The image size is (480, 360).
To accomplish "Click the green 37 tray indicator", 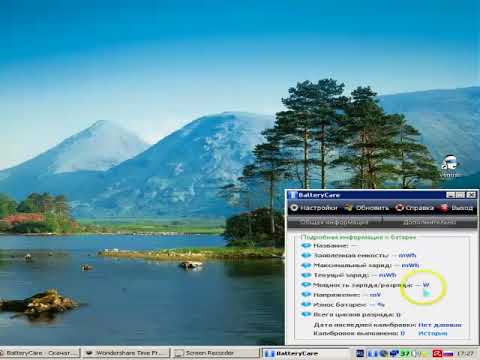I will 405,353.
